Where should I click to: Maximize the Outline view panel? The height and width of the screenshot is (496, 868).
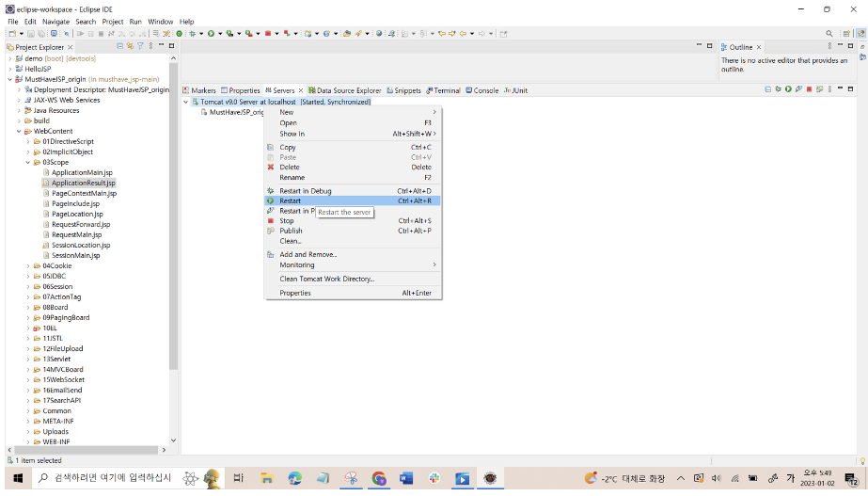851,46
